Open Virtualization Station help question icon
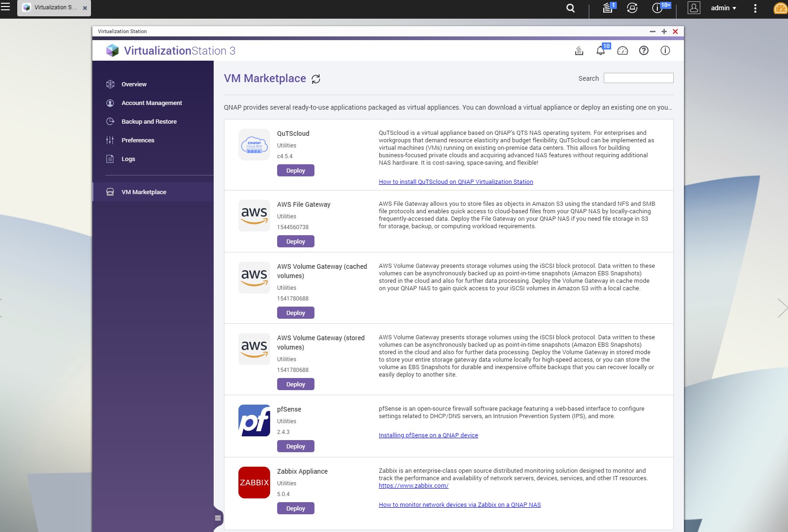788x532 pixels. [x=644, y=51]
